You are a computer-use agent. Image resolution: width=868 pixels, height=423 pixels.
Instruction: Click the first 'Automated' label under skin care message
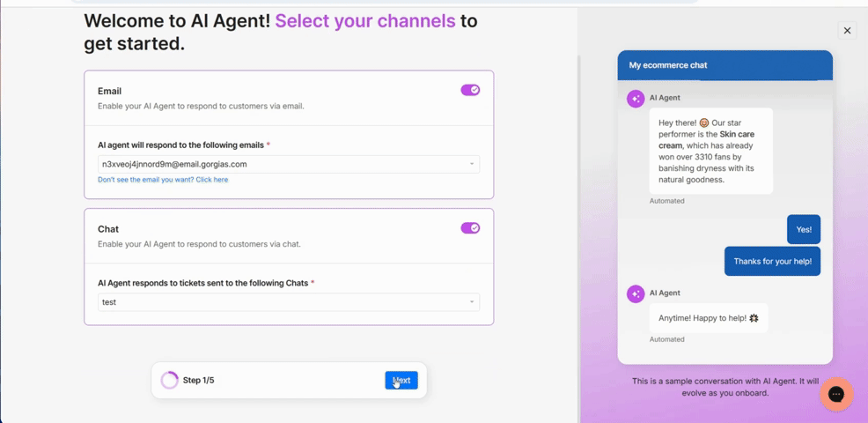pos(666,201)
